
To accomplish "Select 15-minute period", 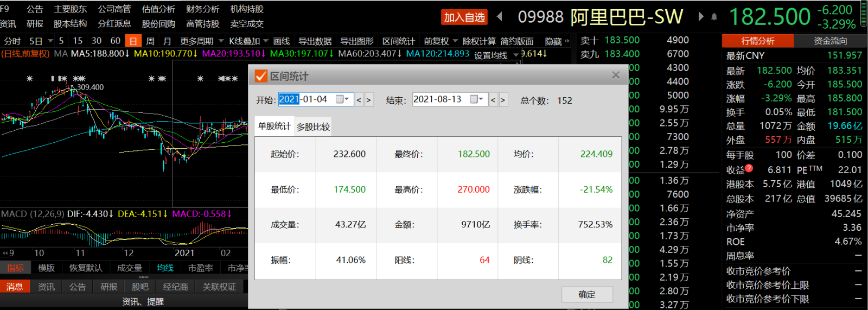I will pos(78,41).
